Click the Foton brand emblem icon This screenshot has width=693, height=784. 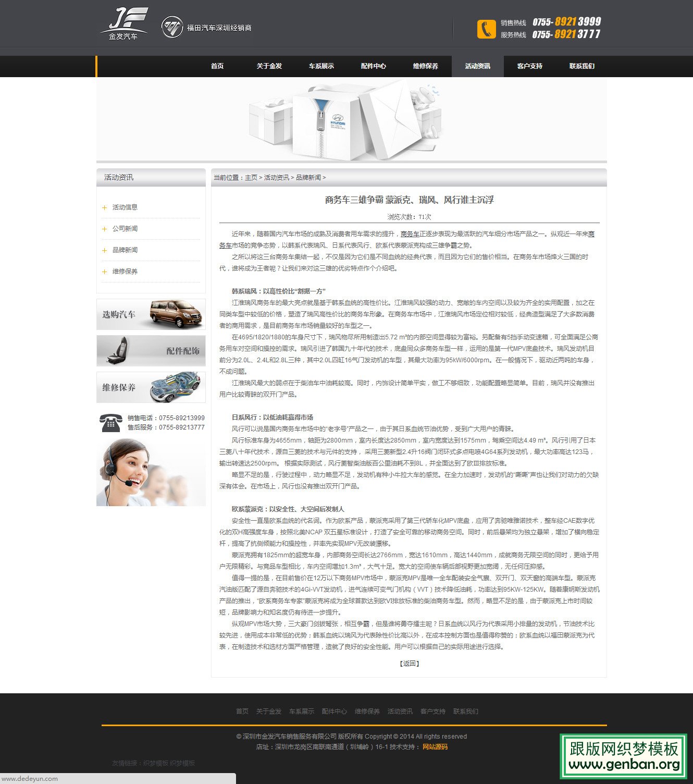172,27
